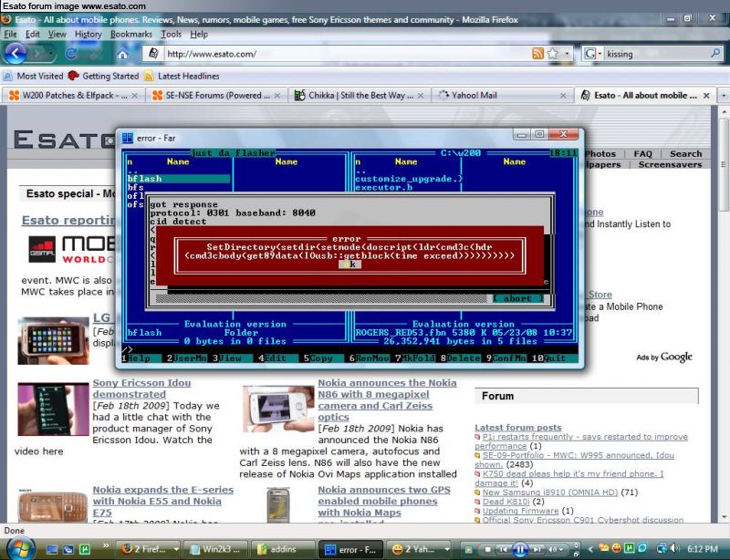Open the search engine selector dropdown

click(600, 54)
